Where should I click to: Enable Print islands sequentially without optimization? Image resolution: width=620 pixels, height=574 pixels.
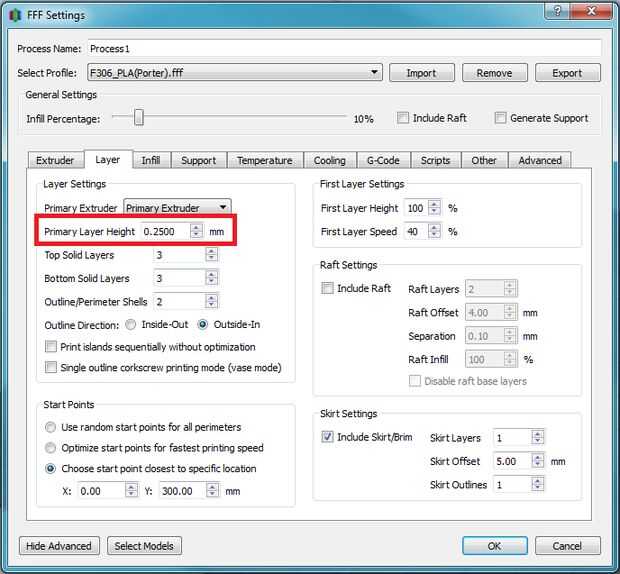(x=51, y=347)
